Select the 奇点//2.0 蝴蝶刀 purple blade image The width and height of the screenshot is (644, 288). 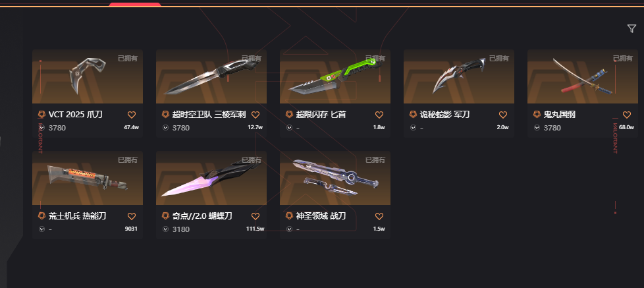[211, 178]
